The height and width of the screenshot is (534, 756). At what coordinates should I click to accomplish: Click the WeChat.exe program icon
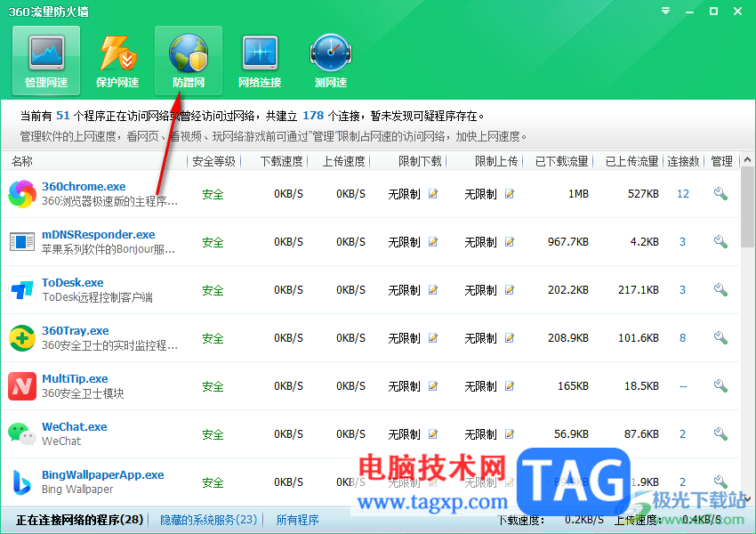(x=22, y=434)
